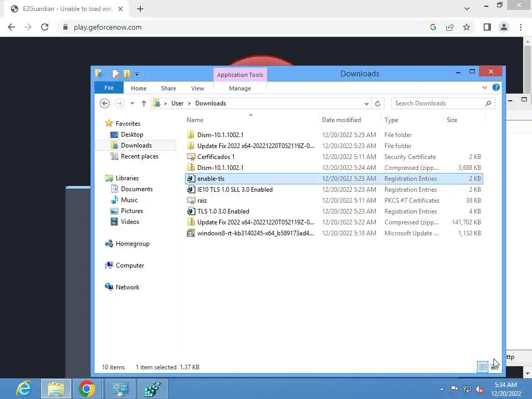Reload the play.geforcenow.com page
The height and width of the screenshot is (399, 532).
coord(45,27)
